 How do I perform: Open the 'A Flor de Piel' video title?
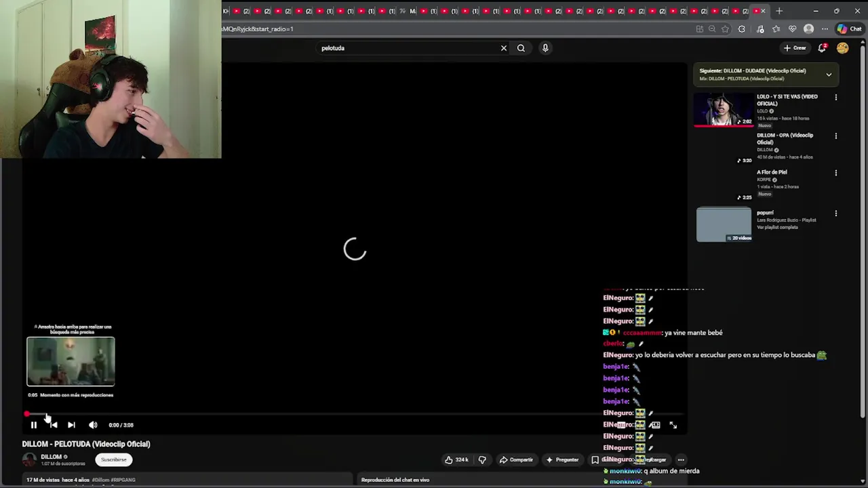[x=772, y=172]
